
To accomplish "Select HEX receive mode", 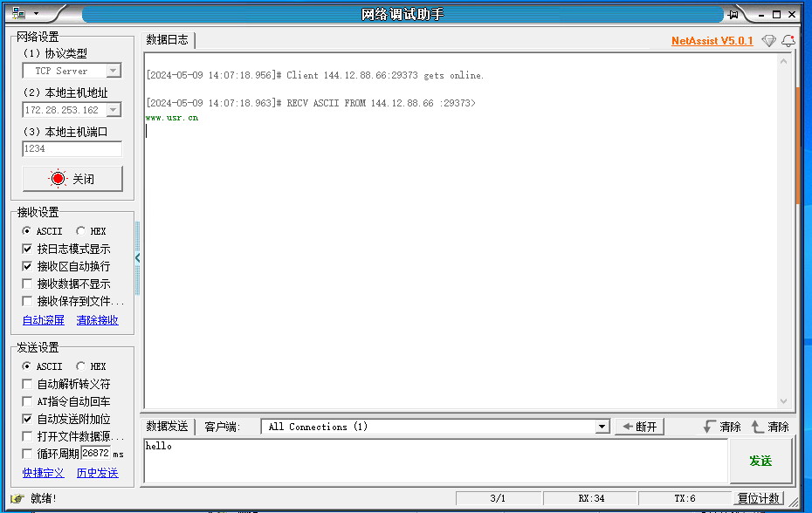I will [x=80, y=231].
